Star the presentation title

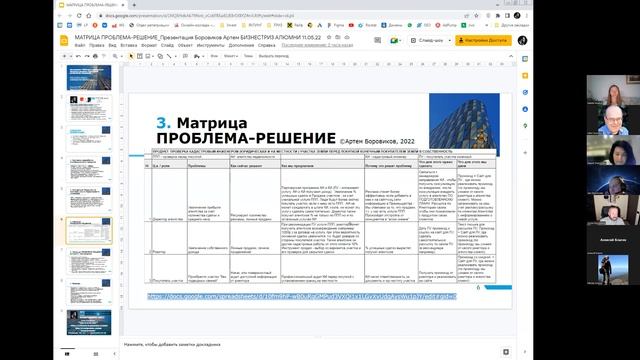point(329,37)
